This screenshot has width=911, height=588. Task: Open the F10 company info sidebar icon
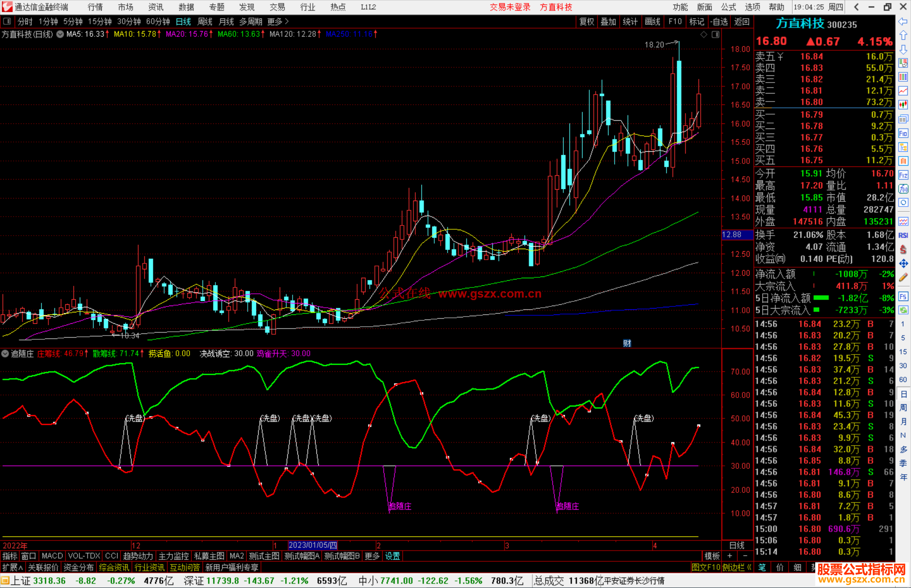(x=903, y=134)
